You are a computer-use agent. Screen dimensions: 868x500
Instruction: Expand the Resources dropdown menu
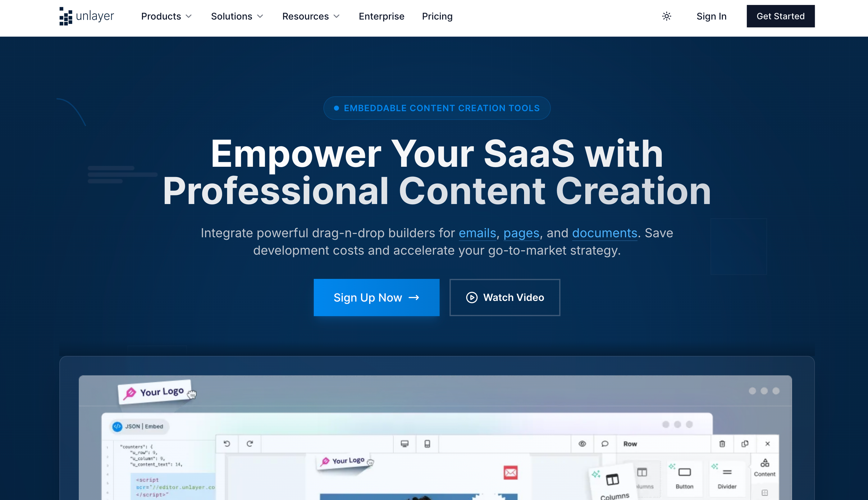tap(311, 16)
